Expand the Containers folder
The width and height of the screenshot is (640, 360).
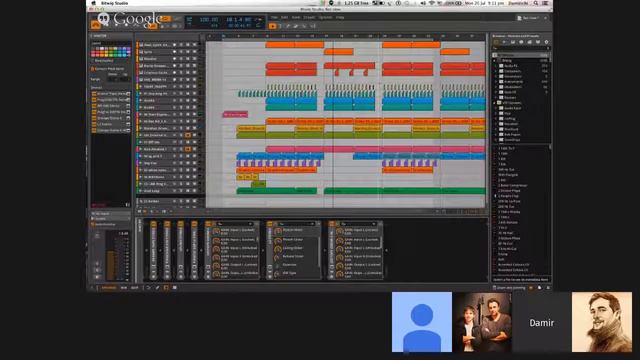pyautogui.click(x=496, y=71)
